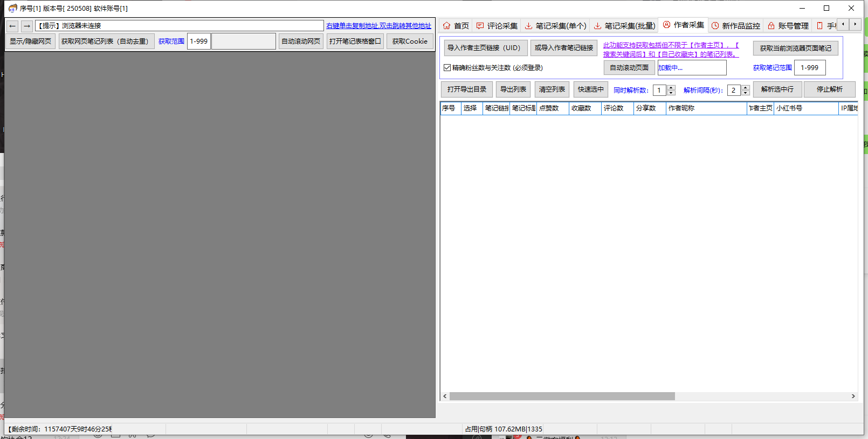Click the 点赞数 column header
This screenshot has height=439, width=868.
pyautogui.click(x=553, y=108)
